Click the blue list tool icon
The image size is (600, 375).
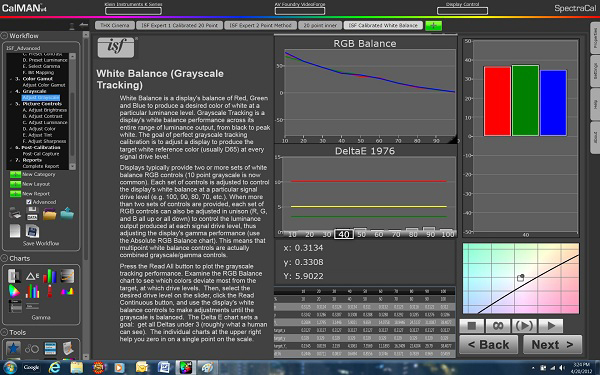(50, 349)
